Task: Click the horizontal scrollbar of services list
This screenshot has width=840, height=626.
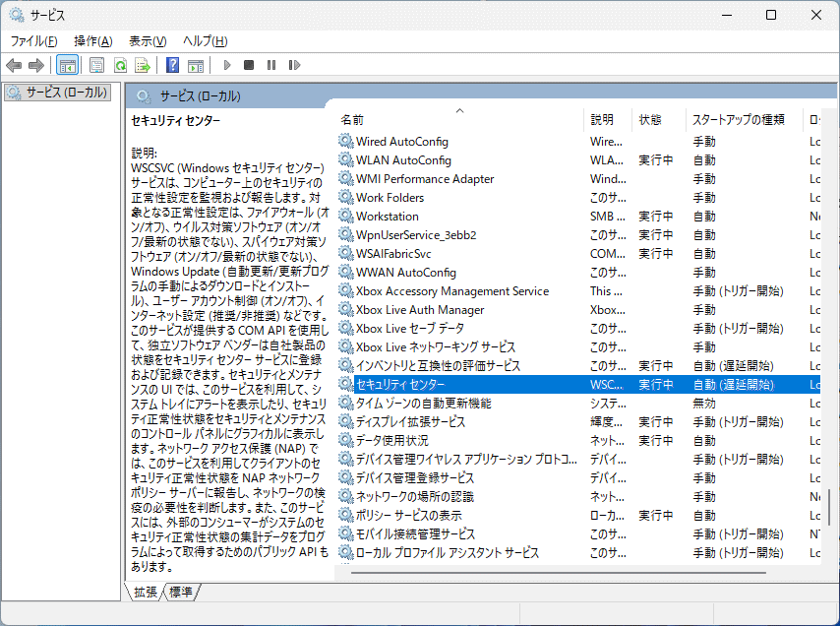Action: pyautogui.click(x=559, y=573)
